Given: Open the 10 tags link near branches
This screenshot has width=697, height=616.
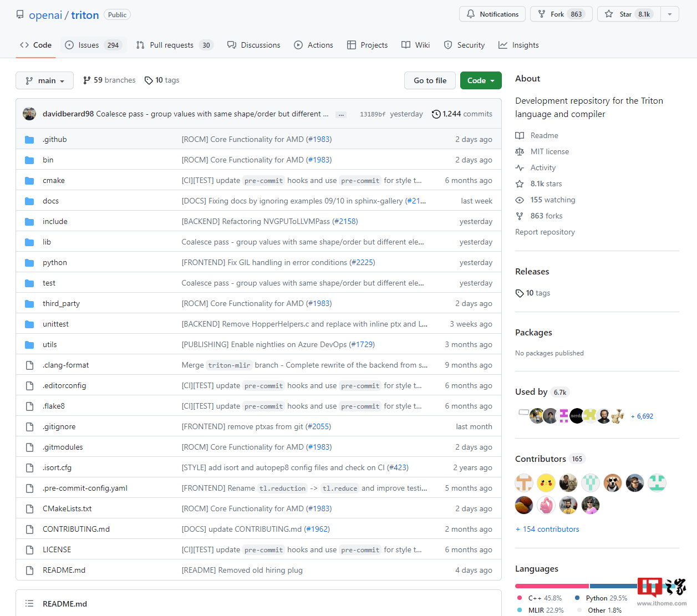Looking at the screenshot, I should [x=162, y=80].
